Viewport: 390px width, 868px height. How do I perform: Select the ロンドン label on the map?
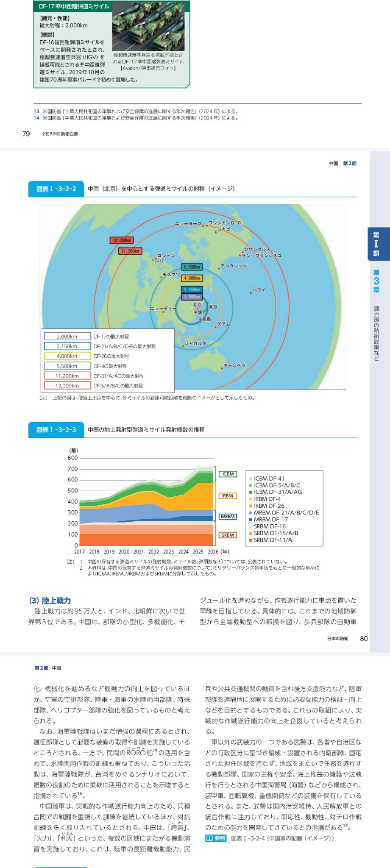point(166,256)
